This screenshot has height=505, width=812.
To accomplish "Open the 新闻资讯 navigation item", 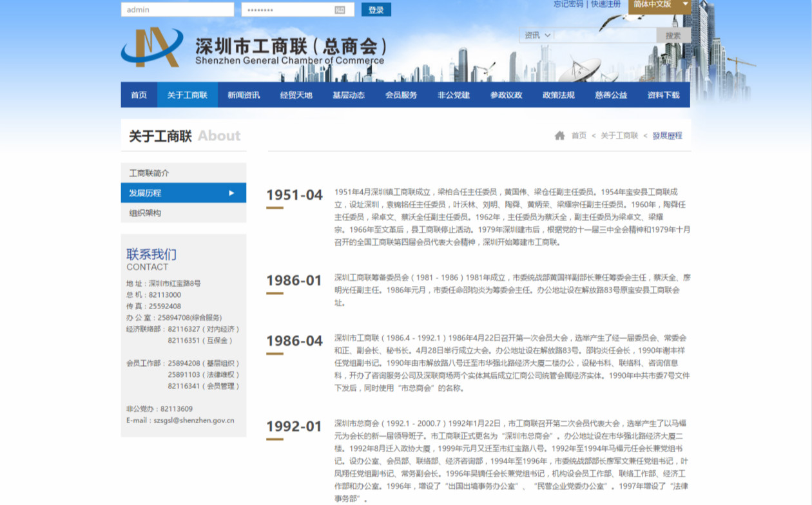I will click(244, 95).
